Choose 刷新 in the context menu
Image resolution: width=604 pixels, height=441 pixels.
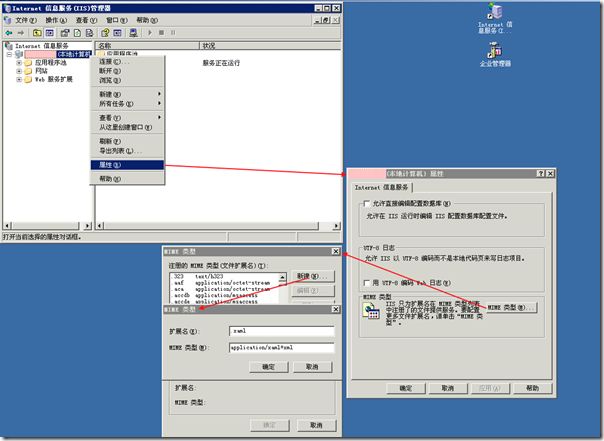pyautogui.click(x=127, y=141)
